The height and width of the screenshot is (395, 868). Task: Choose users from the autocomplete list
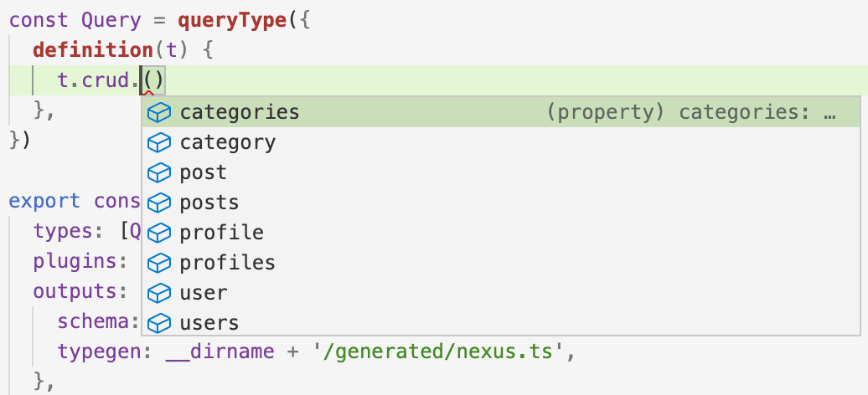[x=209, y=323]
